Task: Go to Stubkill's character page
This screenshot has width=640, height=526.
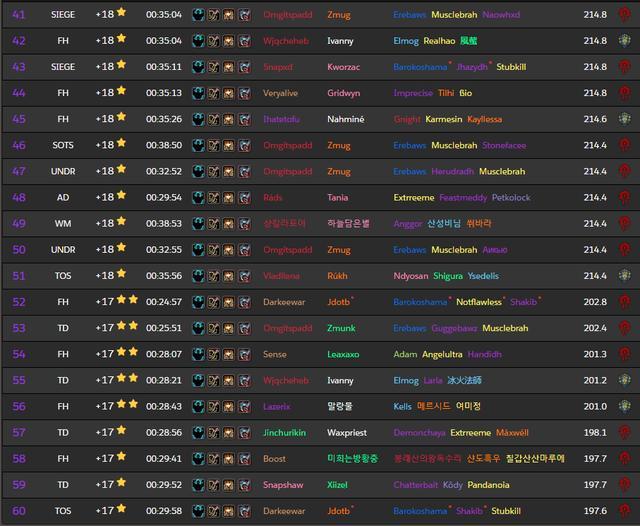Action: (512, 67)
